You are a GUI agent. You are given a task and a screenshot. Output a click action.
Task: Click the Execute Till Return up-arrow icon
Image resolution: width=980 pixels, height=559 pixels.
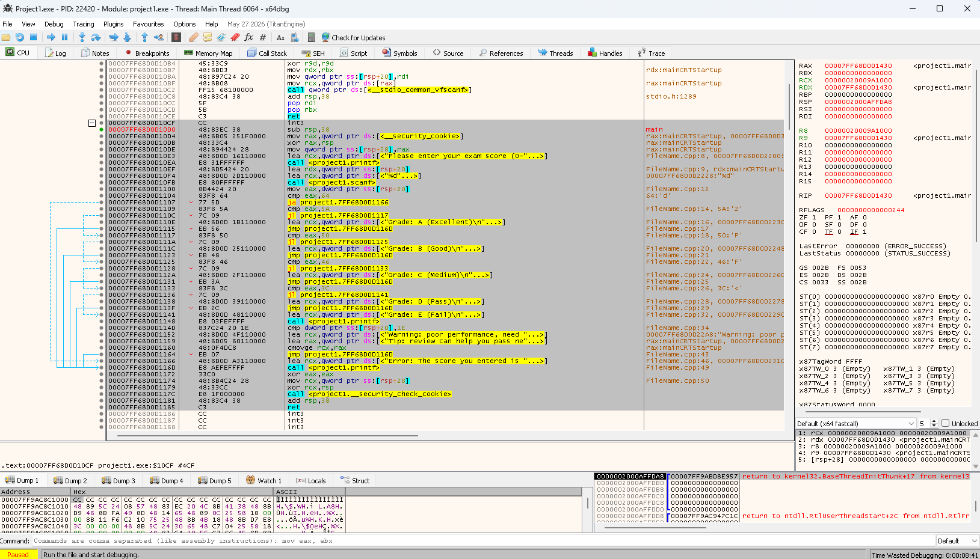coord(144,37)
